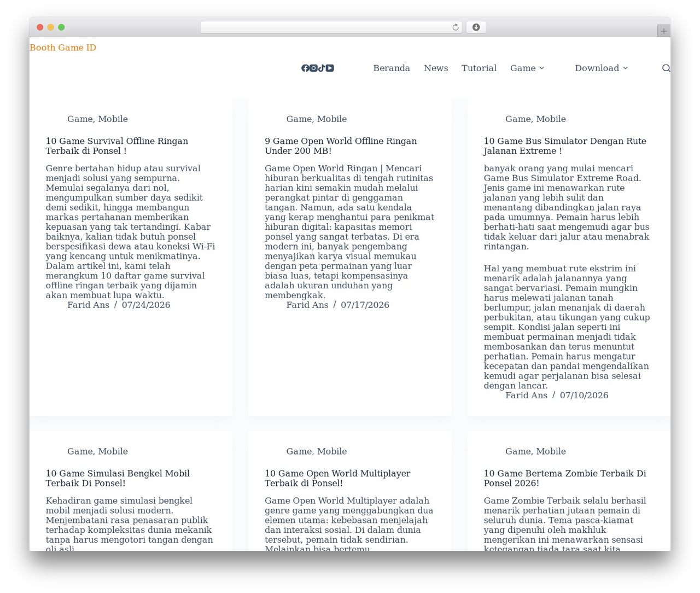The image size is (700, 593).
Task: Click the browser downloads arrow icon
Action: click(476, 27)
